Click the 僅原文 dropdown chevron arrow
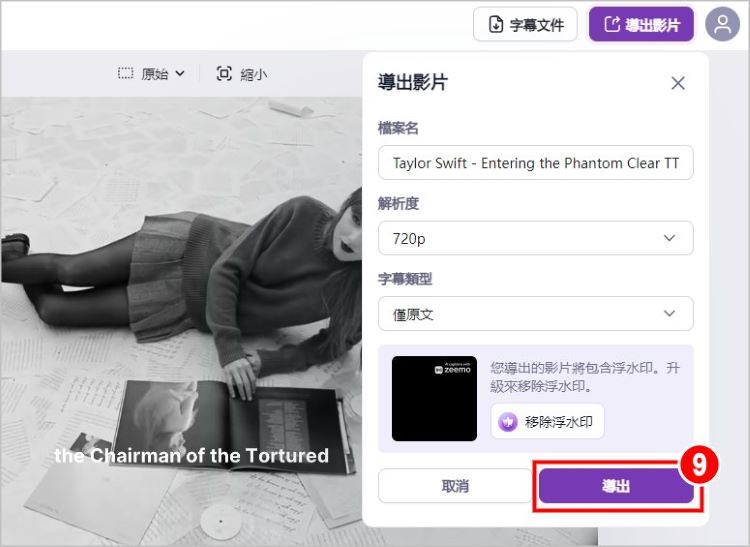Image resolution: width=750 pixels, height=547 pixels. click(x=670, y=314)
